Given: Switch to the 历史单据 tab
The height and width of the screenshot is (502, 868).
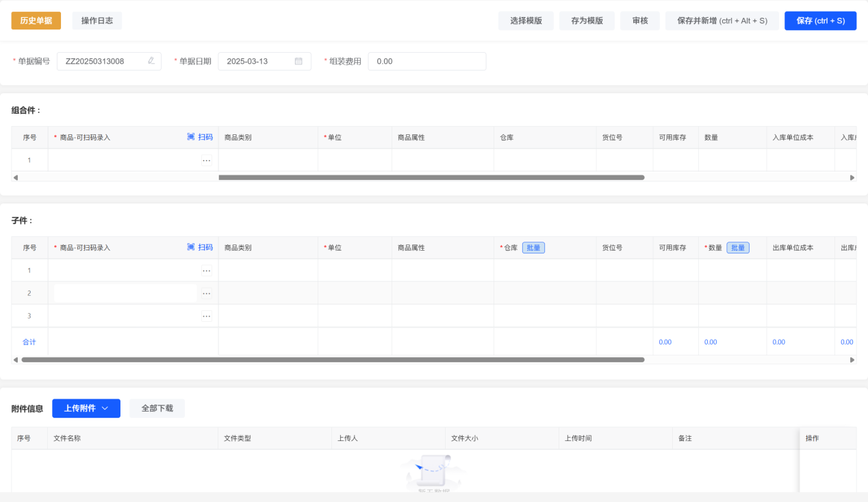Looking at the screenshot, I should (36, 21).
